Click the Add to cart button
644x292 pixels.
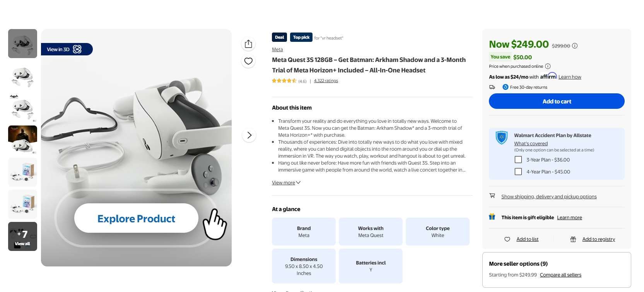point(556,101)
